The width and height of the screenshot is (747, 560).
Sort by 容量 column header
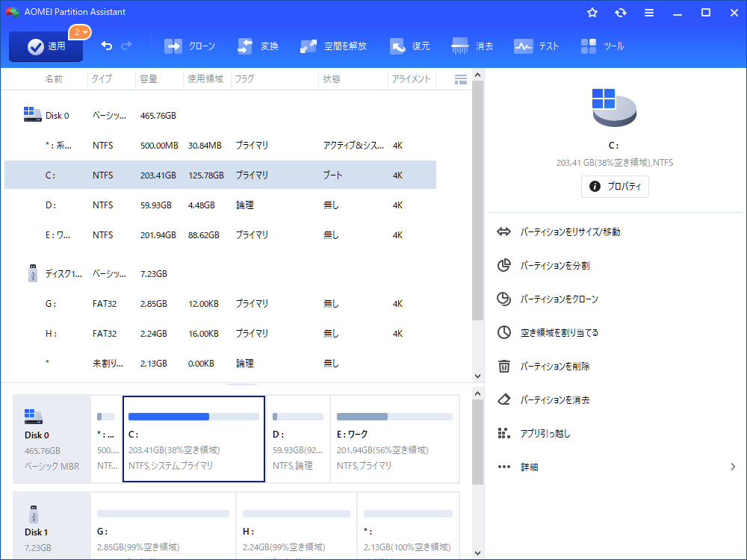tap(149, 79)
